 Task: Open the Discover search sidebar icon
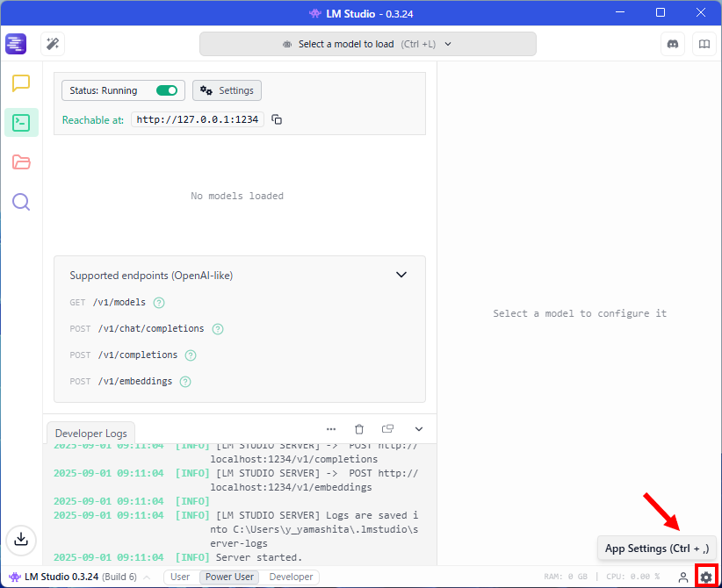point(21,202)
